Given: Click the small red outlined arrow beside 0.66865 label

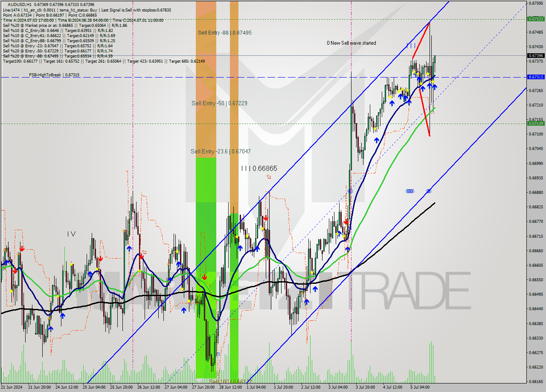Looking at the screenshot, I should point(269,176).
